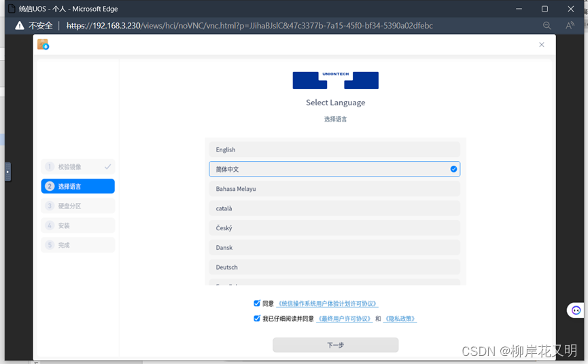This screenshot has height=364, width=588.
Task: Click the UnionTech logo
Action: pos(335,80)
